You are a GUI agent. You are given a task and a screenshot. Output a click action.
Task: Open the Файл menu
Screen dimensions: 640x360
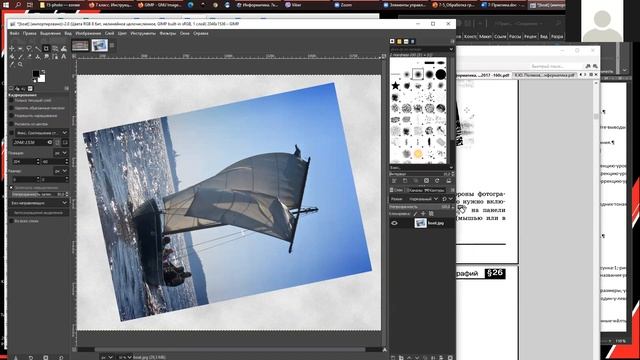[14, 33]
